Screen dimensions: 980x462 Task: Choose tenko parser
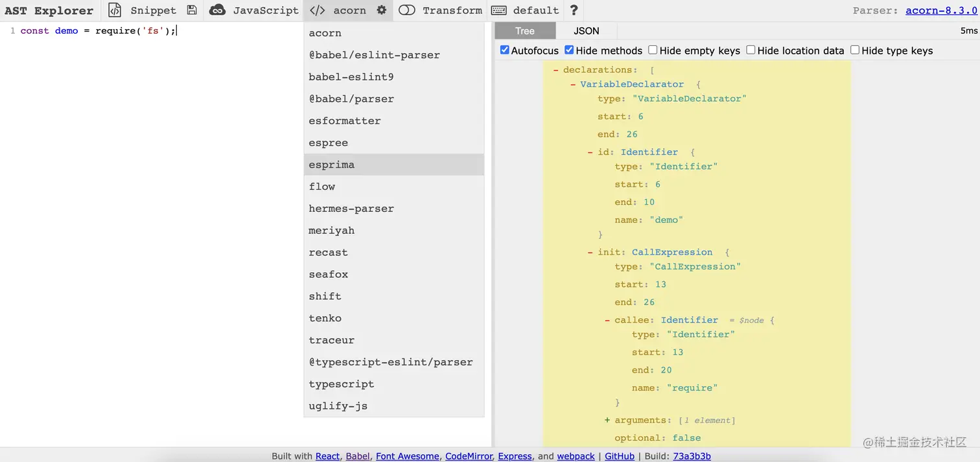pyautogui.click(x=394, y=318)
